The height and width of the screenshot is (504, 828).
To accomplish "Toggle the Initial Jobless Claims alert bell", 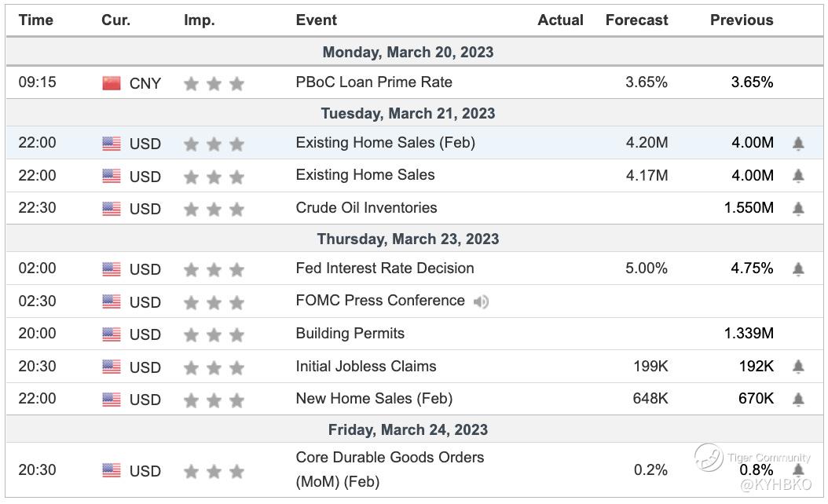I will [x=798, y=367].
